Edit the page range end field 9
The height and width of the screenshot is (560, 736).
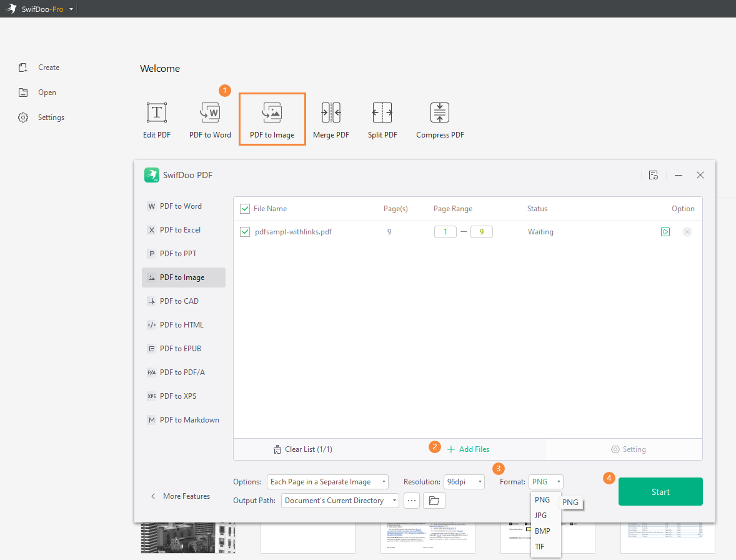coord(482,232)
